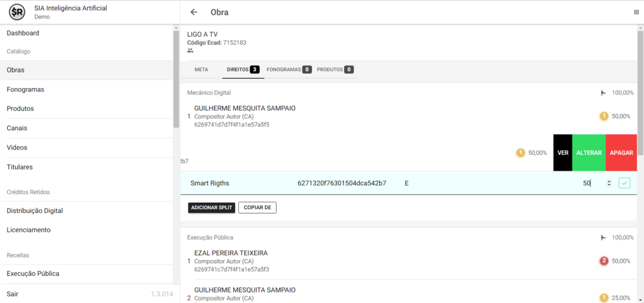Click the red badge on Ezal Pereira Teixeira
644x303 pixels.
point(604,261)
